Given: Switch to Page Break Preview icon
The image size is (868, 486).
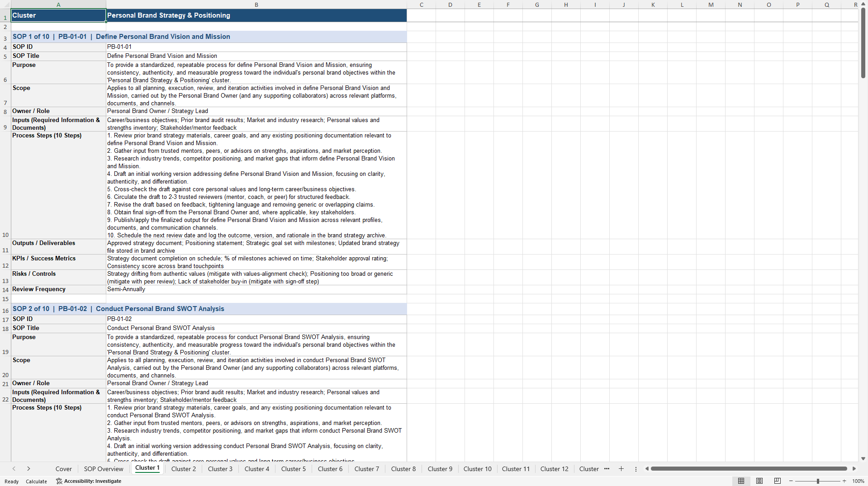Looking at the screenshot, I should 778,481.
